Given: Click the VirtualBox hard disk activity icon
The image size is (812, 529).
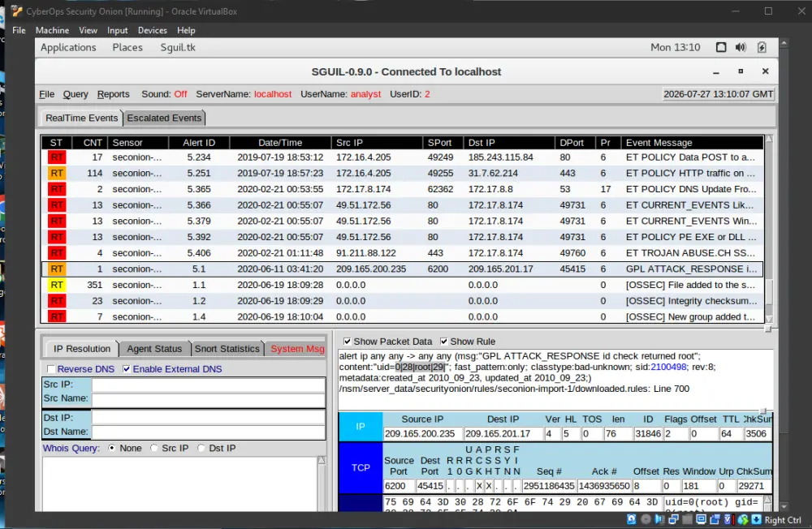Looking at the screenshot, I should 631,519.
